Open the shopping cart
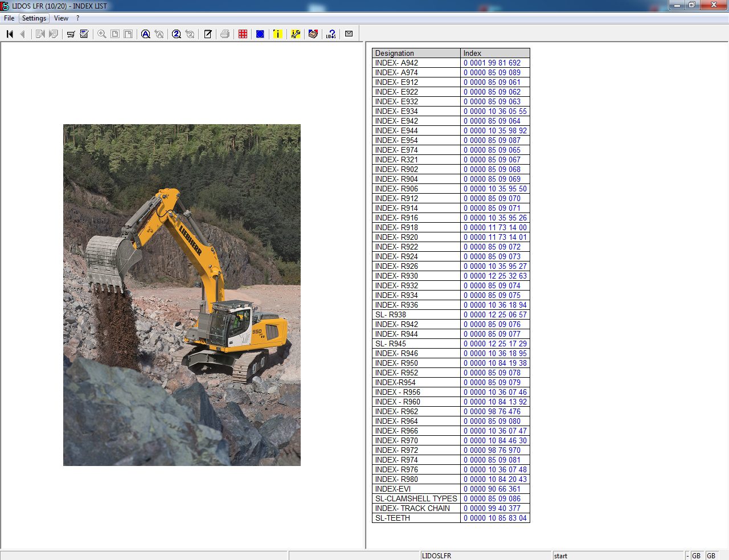The height and width of the screenshot is (560, 729). 69,34
